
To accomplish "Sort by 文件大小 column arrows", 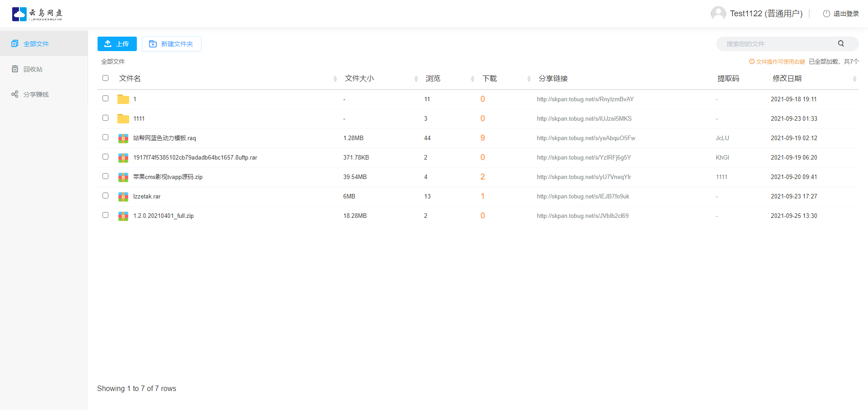I will click(416, 79).
